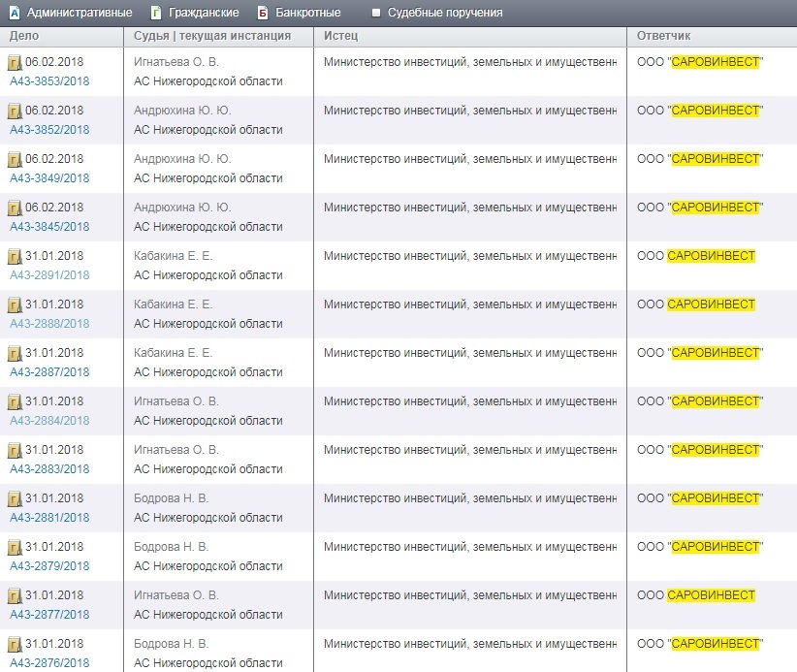Toggle the Судебные поручения filter
The width and height of the screenshot is (797, 672).
point(376,13)
